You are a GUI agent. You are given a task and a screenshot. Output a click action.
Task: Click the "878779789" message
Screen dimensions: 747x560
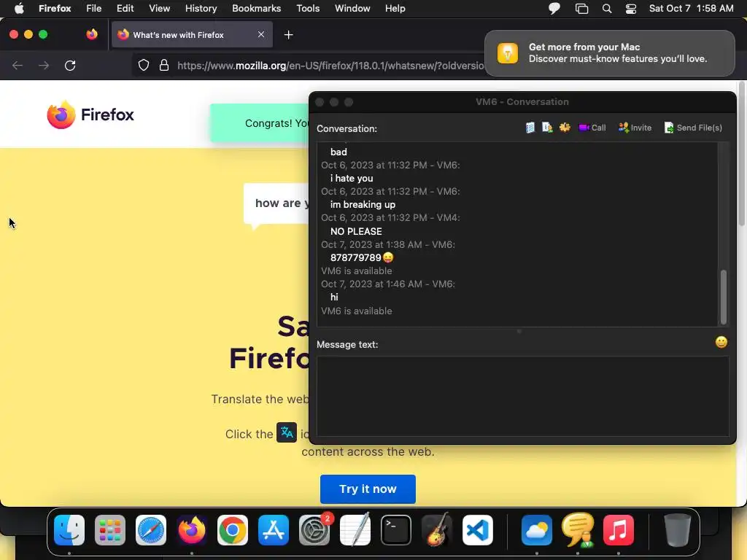[x=355, y=257]
